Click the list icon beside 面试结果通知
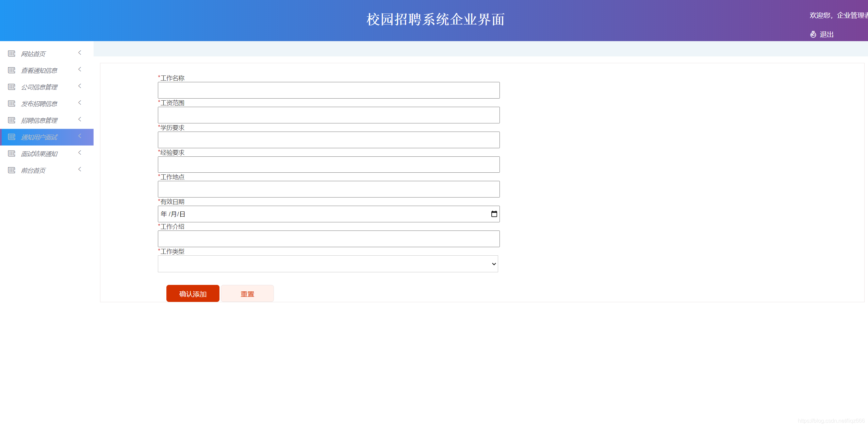 tap(12, 154)
